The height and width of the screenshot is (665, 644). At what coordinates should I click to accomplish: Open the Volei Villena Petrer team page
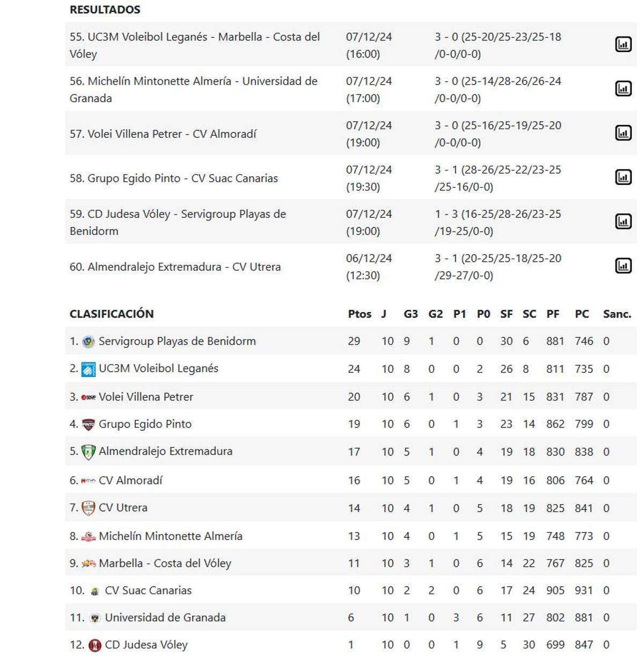[145, 396]
